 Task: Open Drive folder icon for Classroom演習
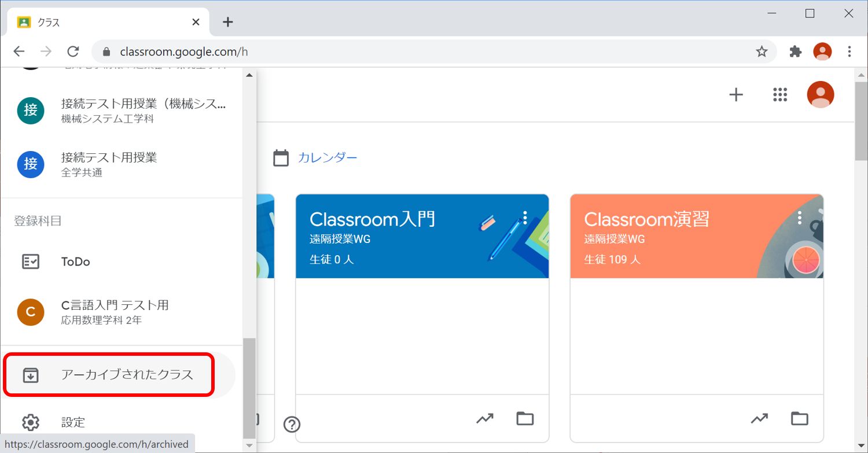[799, 418]
